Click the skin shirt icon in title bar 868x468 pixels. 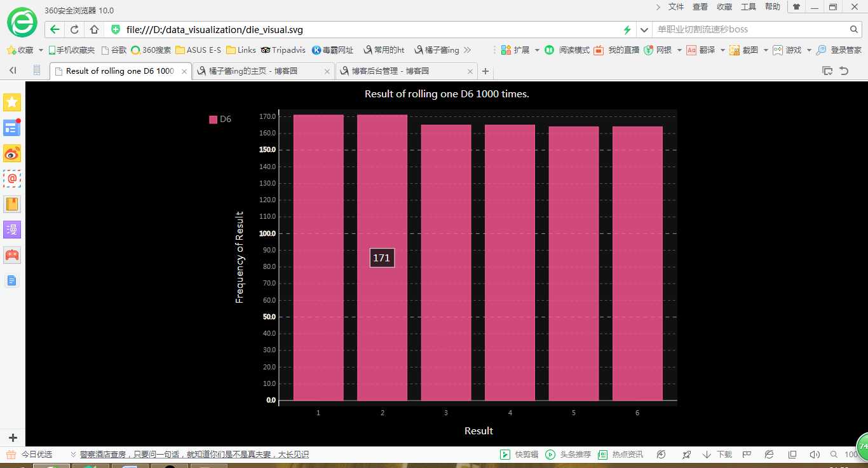click(796, 7)
